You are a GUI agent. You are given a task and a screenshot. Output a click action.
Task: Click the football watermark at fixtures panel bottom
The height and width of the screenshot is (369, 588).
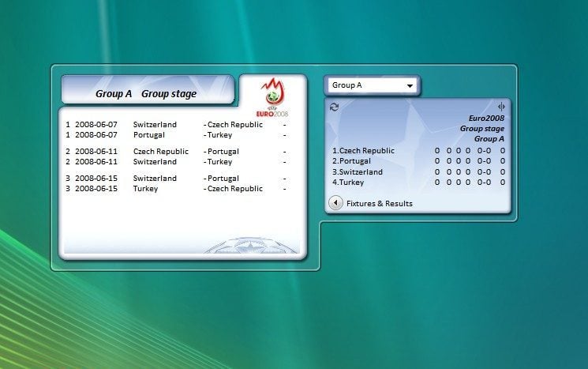251,245
